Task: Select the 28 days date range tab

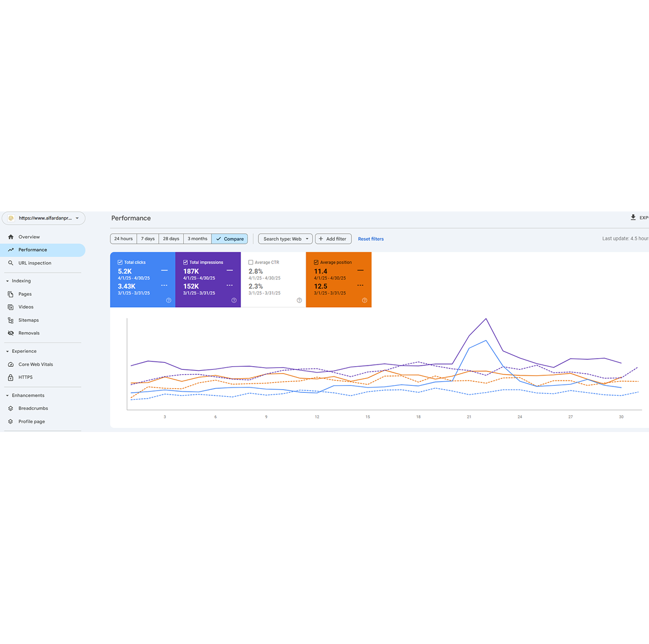Action: [x=170, y=239]
